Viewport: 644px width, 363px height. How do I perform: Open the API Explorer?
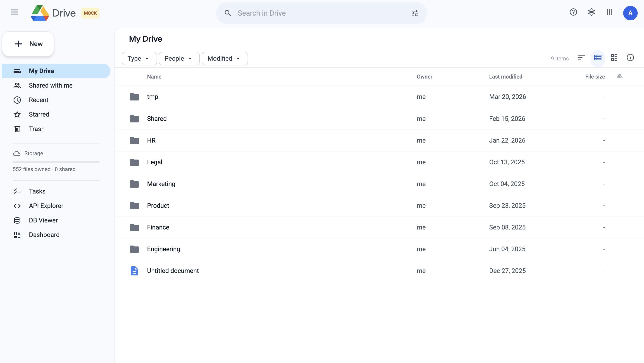[x=46, y=206]
